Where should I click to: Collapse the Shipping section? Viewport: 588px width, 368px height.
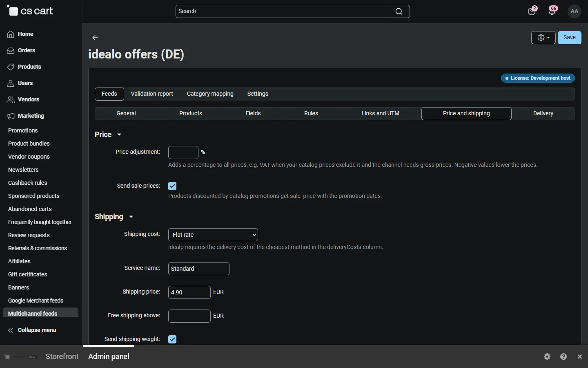114,217
